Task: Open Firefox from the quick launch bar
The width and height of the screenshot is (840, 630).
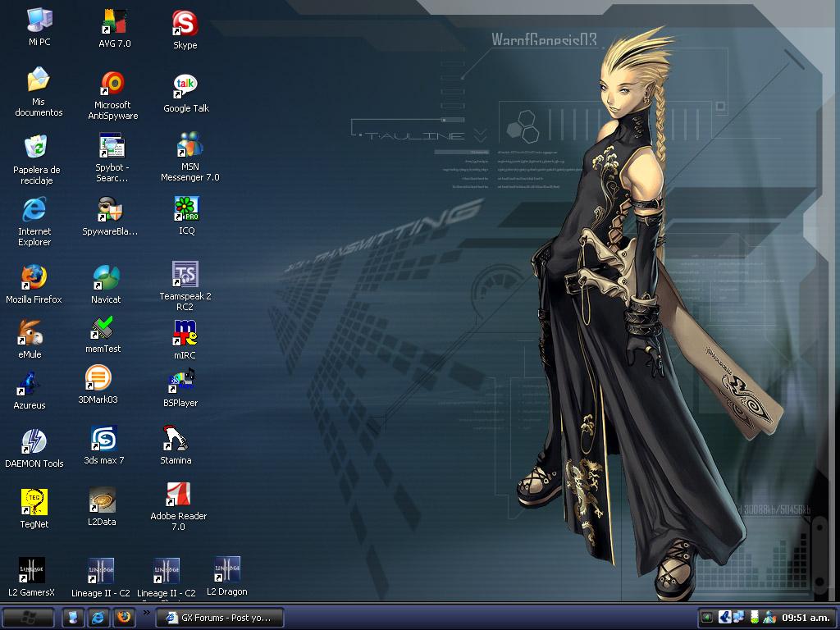Action: coord(124,618)
